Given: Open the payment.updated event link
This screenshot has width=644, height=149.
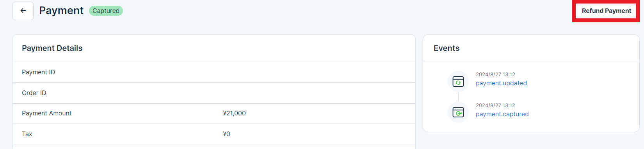Looking at the screenshot, I should (x=501, y=83).
